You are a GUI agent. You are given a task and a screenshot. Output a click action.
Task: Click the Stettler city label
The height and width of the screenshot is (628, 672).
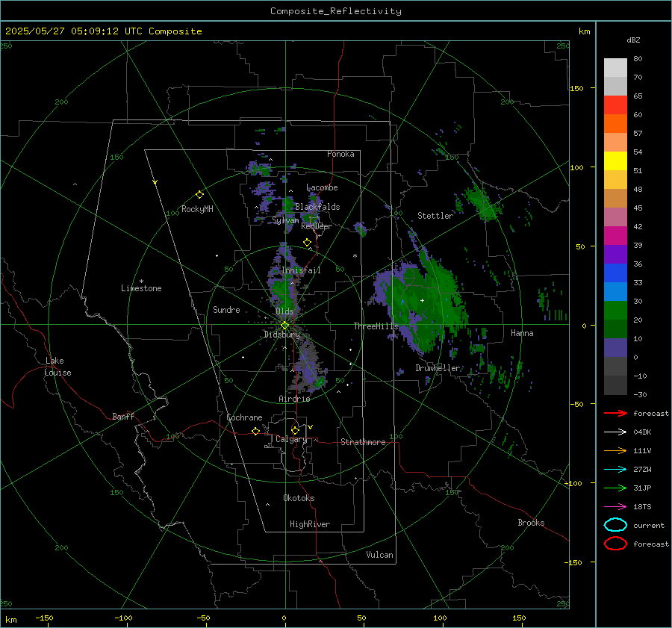click(x=435, y=216)
